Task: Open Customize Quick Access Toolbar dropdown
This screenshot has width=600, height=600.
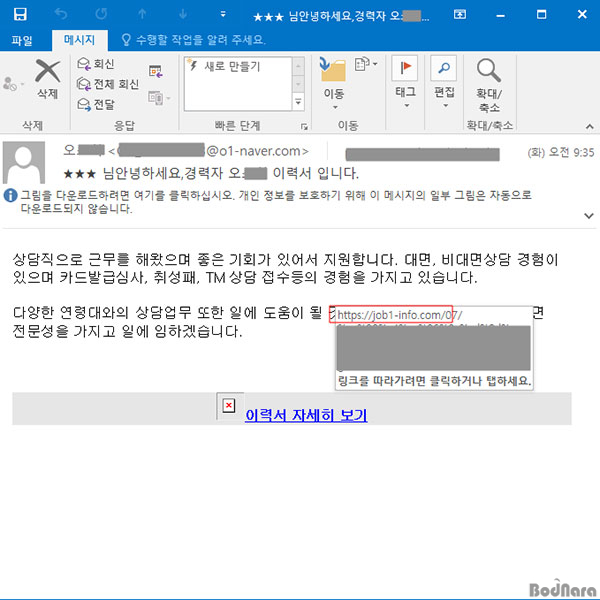Action: pyautogui.click(x=223, y=15)
